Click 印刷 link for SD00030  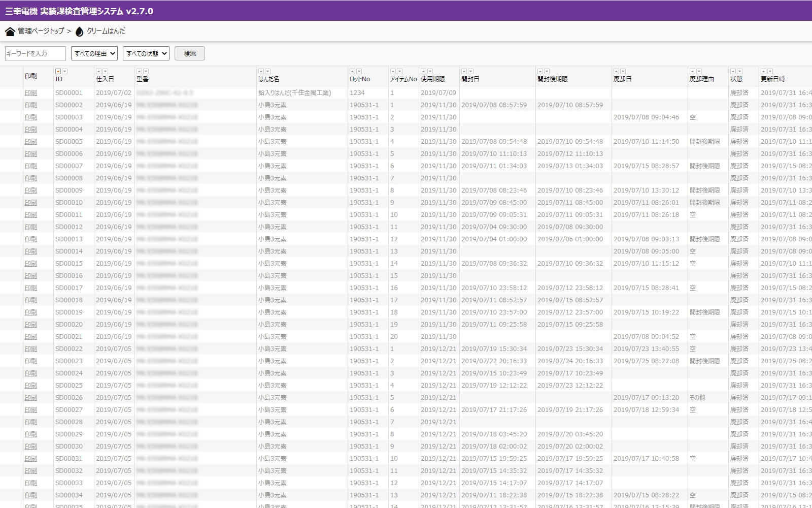pyautogui.click(x=31, y=447)
